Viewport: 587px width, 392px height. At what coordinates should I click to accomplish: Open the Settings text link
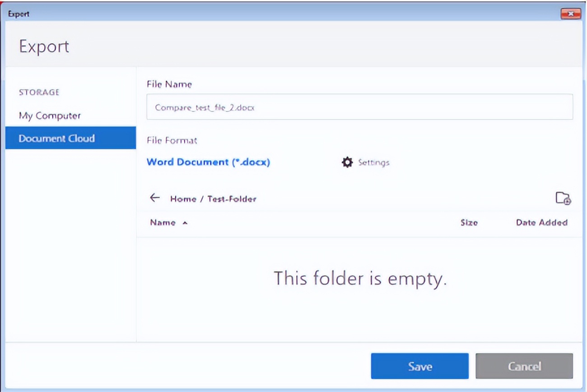pos(373,162)
